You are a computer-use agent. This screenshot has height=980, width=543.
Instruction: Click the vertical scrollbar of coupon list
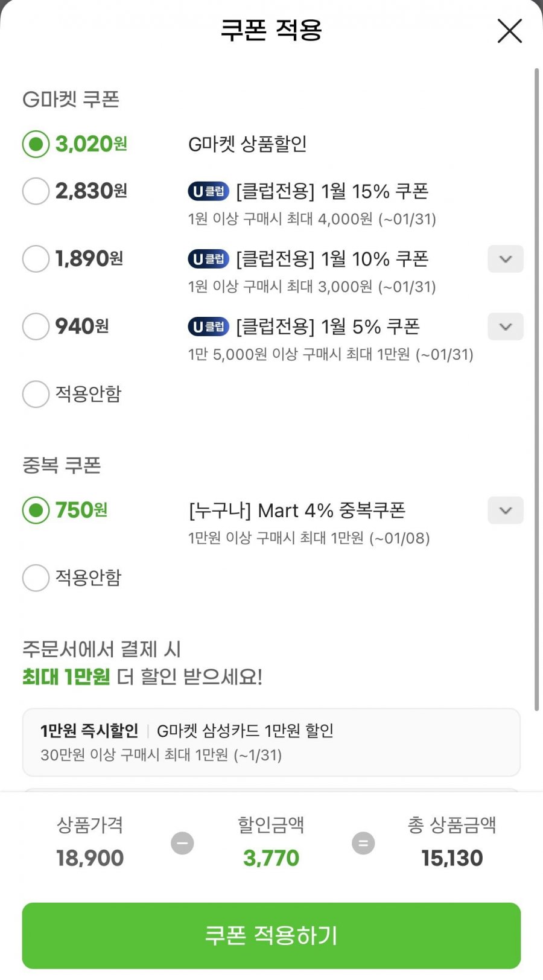coord(536,386)
